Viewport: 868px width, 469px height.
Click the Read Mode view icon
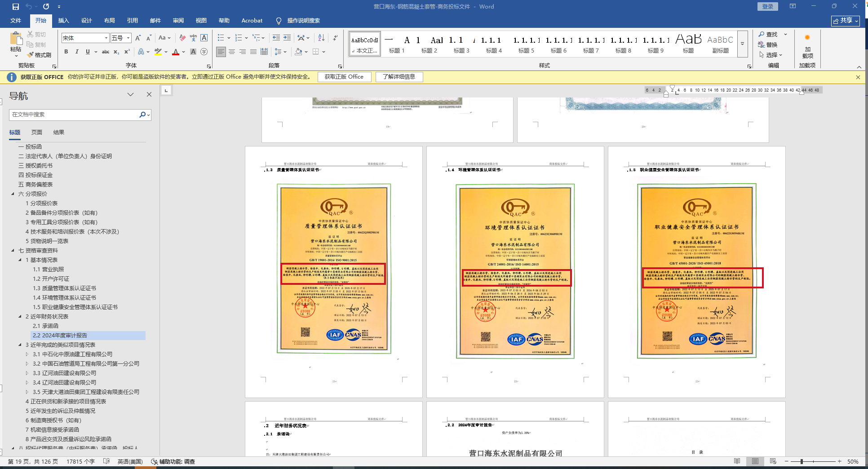737,461
